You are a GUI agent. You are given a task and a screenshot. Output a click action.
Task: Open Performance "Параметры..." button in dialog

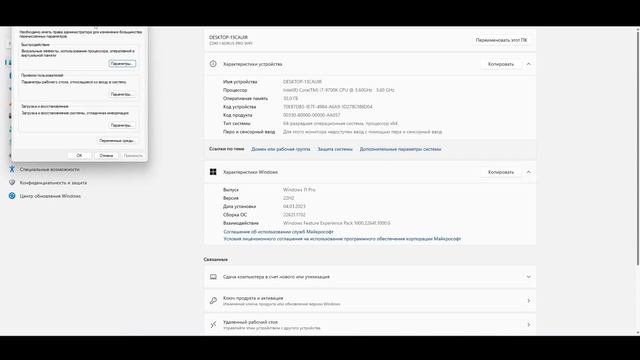[x=122, y=64]
